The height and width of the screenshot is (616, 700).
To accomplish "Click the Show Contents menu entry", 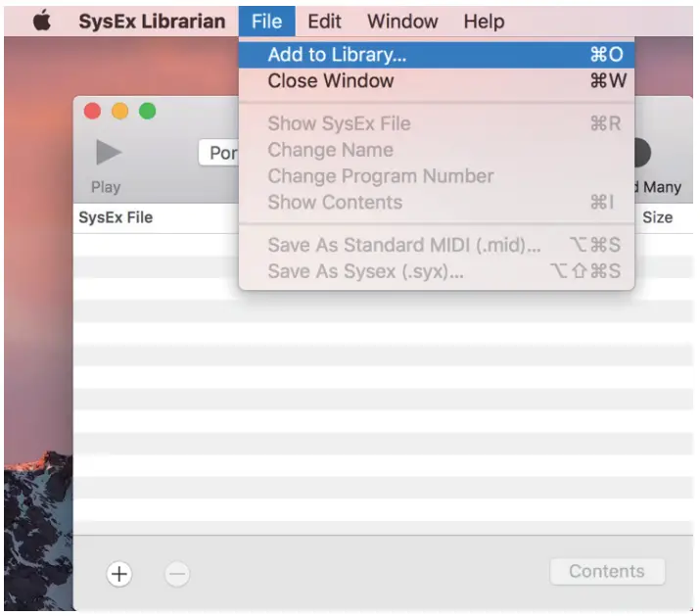I will point(437,203).
